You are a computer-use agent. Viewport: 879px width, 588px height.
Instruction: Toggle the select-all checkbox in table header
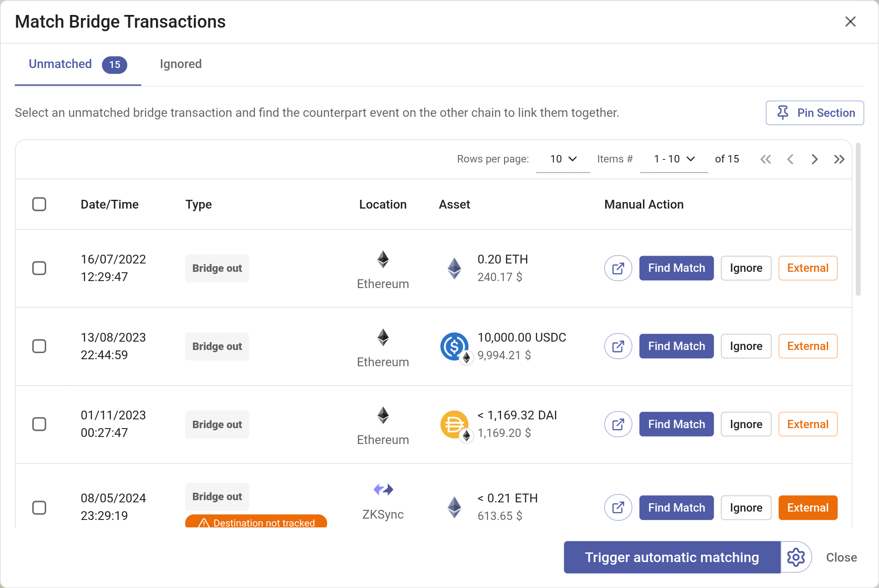point(39,204)
